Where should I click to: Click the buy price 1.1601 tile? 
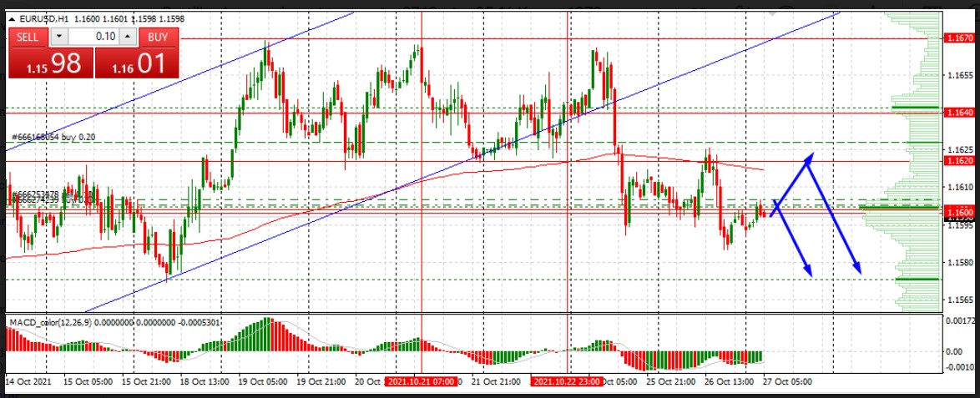pos(135,63)
